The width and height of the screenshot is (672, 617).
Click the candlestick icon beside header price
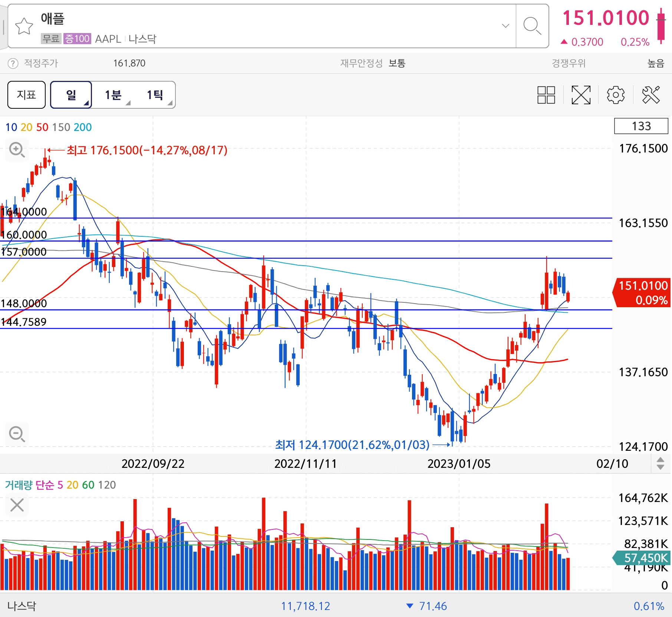661,26
